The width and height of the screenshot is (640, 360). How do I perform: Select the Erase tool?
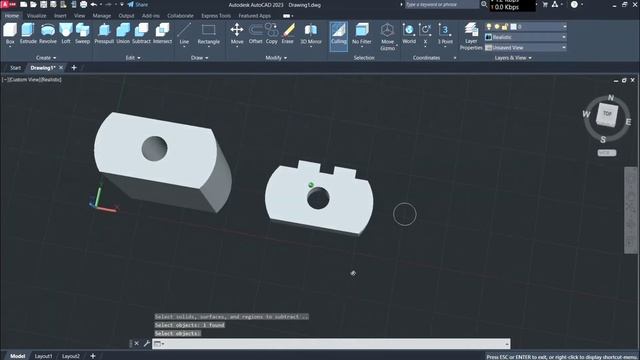[x=288, y=33]
